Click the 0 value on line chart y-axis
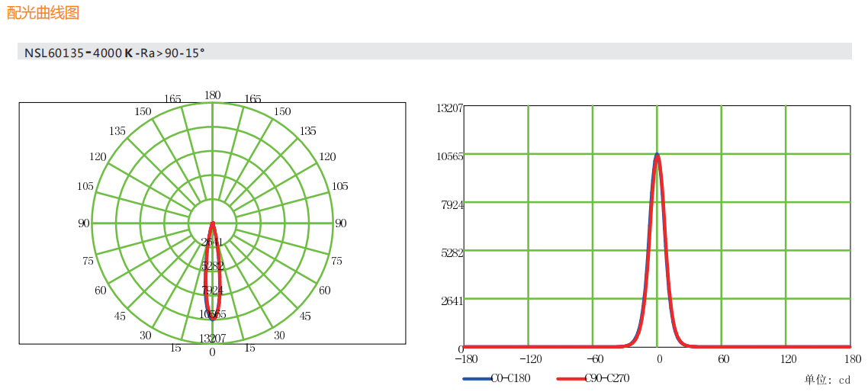This screenshot has width=868, height=392. [460, 349]
